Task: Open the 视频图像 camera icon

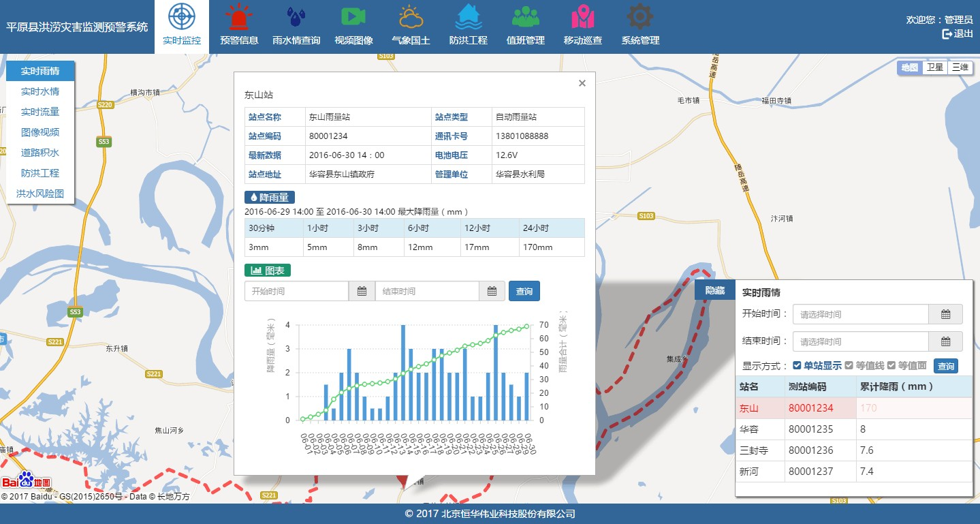Action: pyautogui.click(x=353, y=18)
